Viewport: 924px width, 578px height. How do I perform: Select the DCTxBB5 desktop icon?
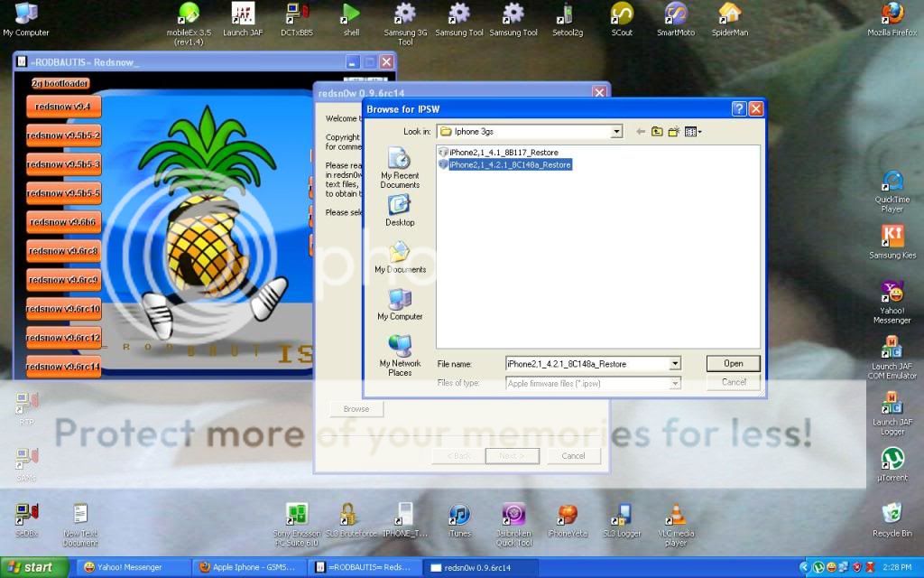point(297,19)
